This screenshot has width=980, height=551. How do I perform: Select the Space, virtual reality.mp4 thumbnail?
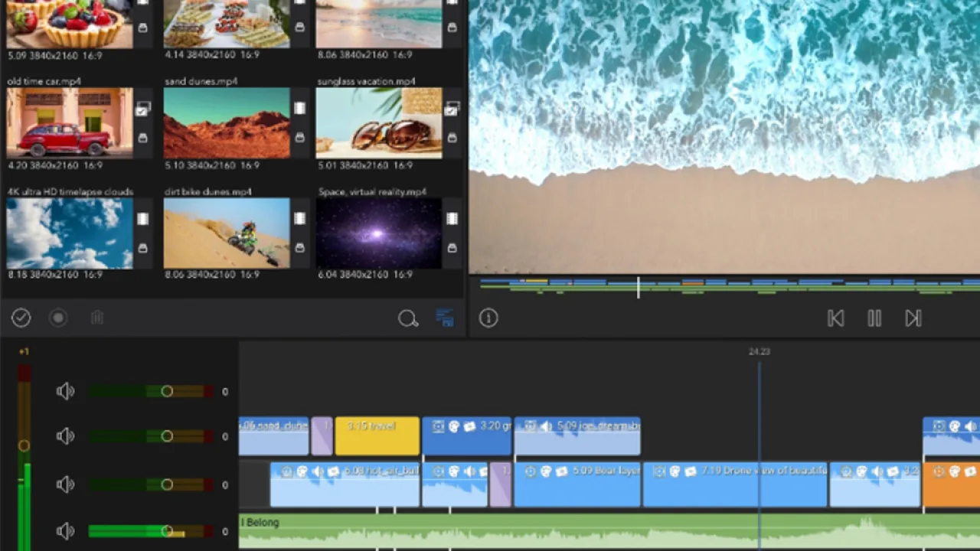[x=379, y=233]
